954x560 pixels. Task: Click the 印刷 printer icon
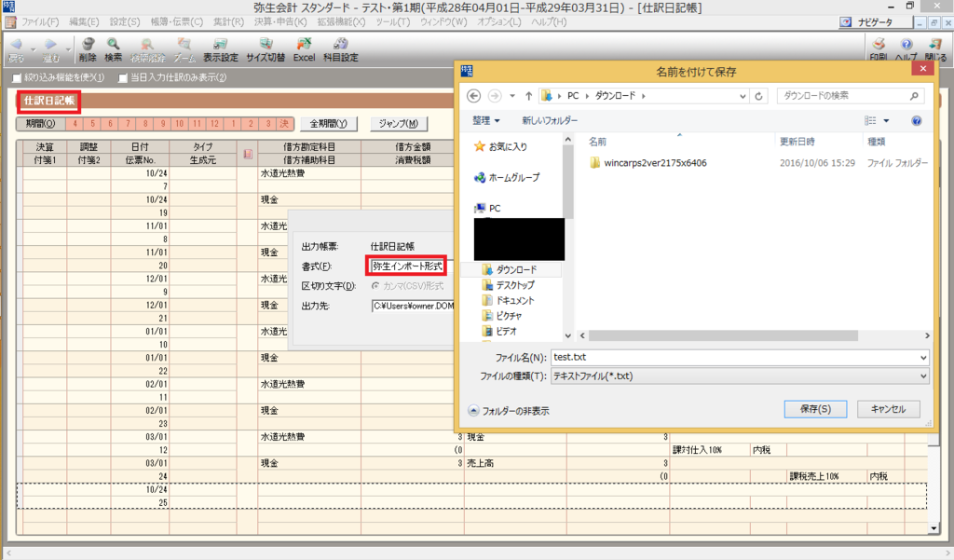tap(878, 44)
